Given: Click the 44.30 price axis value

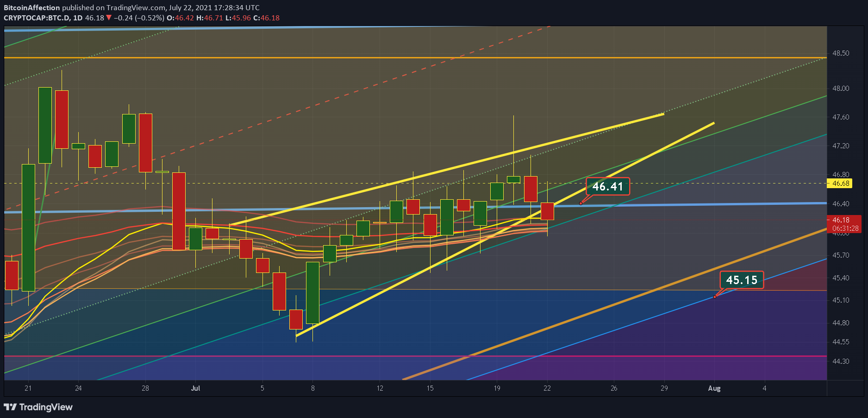Looking at the screenshot, I should [841, 361].
